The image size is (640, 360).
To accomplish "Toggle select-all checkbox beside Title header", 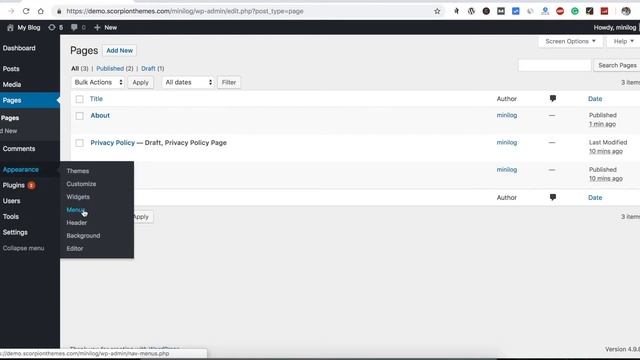I will pos(80,99).
